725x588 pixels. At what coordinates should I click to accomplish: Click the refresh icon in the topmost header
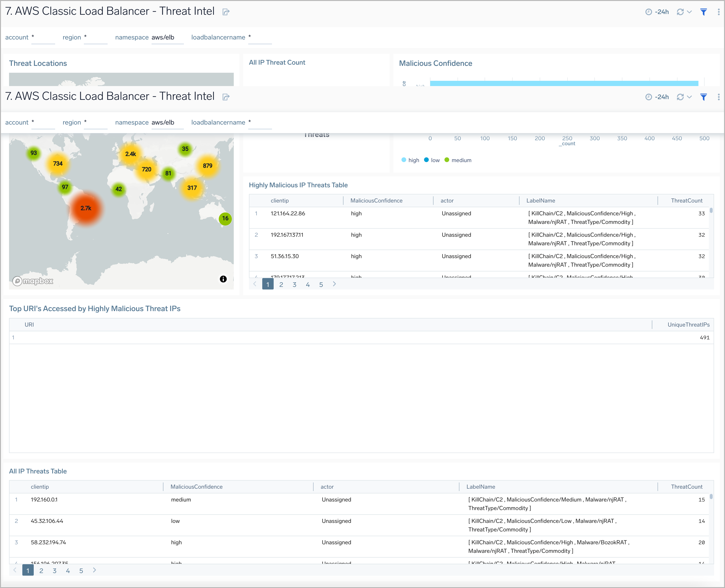(680, 12)
